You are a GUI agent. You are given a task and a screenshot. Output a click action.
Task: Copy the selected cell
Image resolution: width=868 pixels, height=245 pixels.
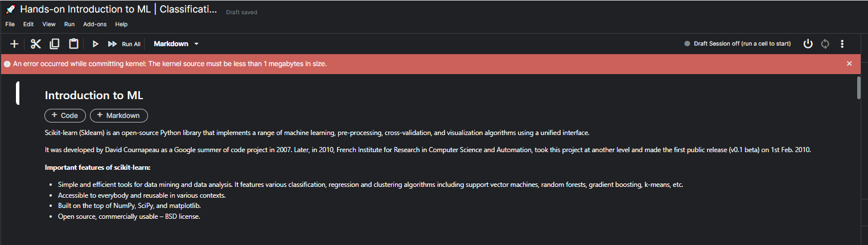pyautogui.click(x=55, y=44)
